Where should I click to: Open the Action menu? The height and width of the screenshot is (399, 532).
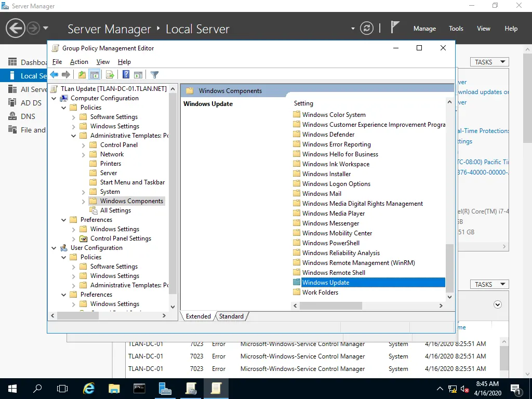[79, 62]
